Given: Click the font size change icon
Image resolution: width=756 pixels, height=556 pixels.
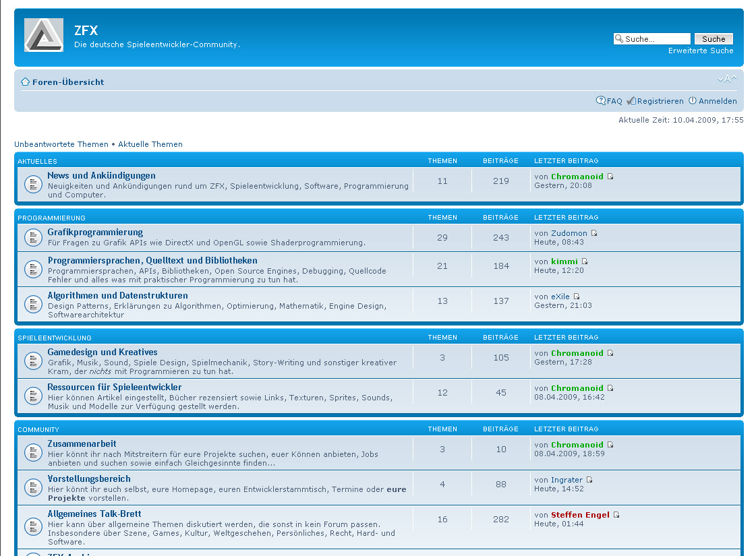Looking at the screenshot, I should tap(727, 80).
